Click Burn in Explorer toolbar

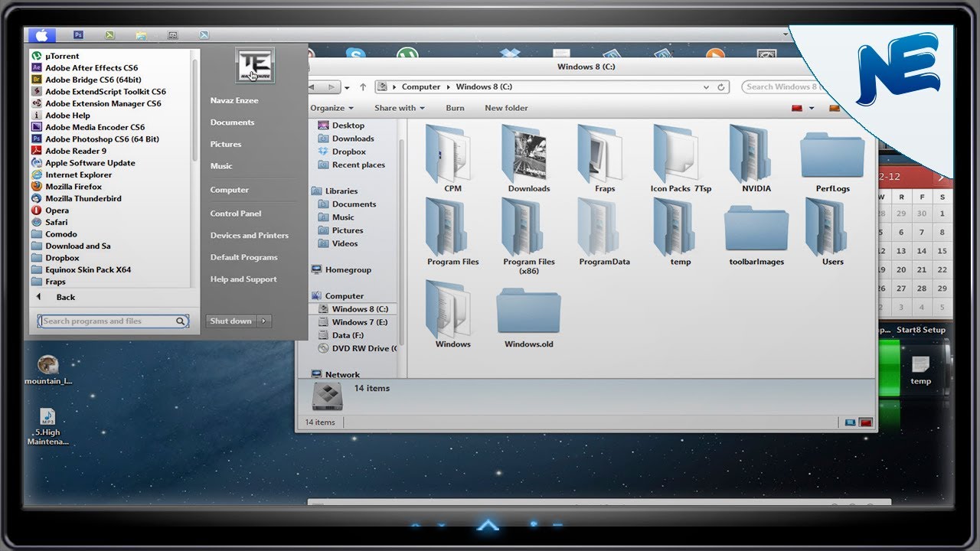tap(455, 108)
